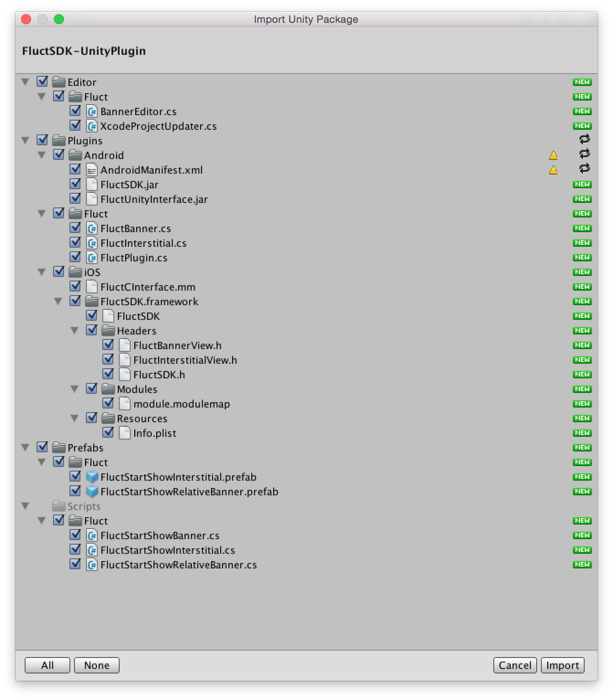Click the green zoom window button

coord(59,19)
